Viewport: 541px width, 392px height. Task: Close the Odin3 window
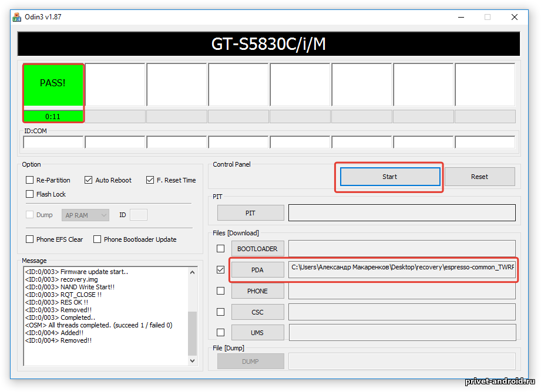(515, 17)
